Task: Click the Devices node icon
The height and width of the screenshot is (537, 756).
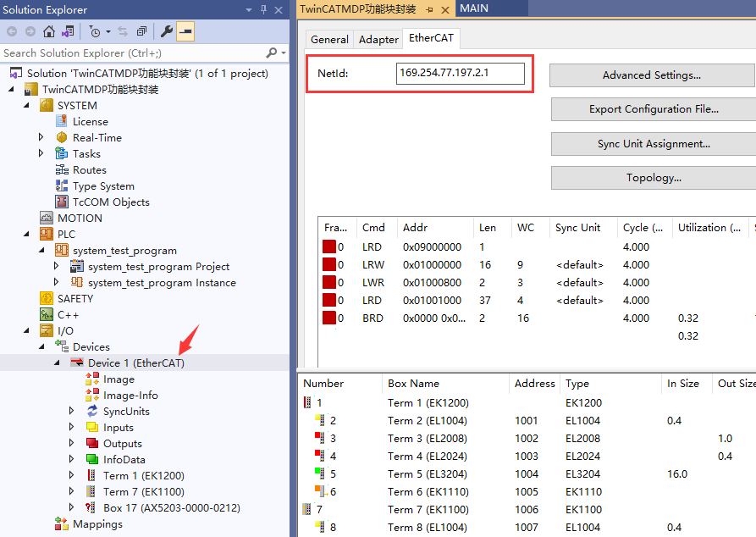Action: tap(61, 346)
